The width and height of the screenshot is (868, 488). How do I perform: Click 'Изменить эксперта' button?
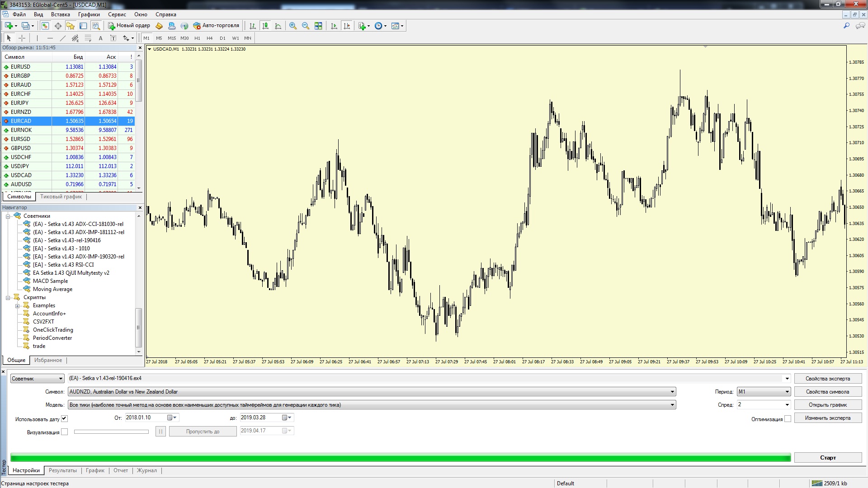828,418
